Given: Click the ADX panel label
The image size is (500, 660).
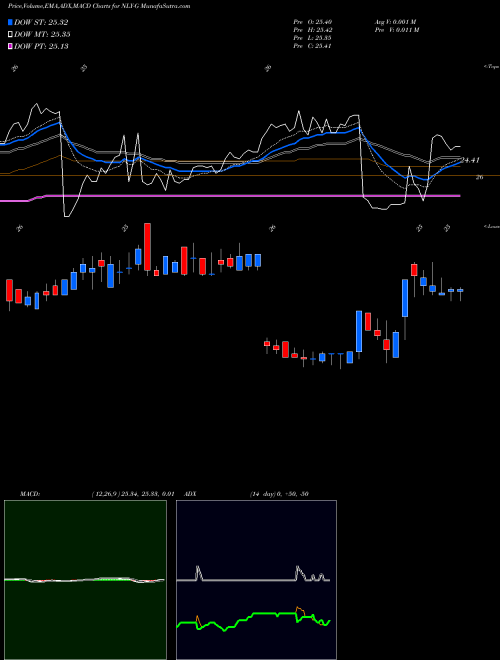Looking at the screenshot, I should [190, 494].
